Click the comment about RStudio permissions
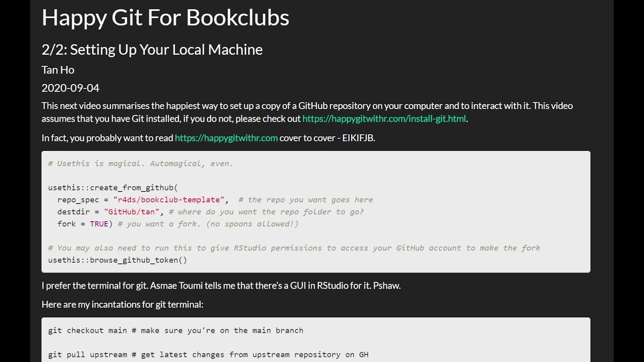644x362 pixels. tap(294, 248)
